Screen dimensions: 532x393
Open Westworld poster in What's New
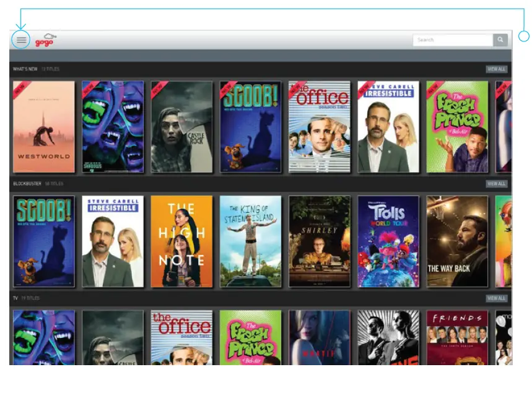(44, 127)
